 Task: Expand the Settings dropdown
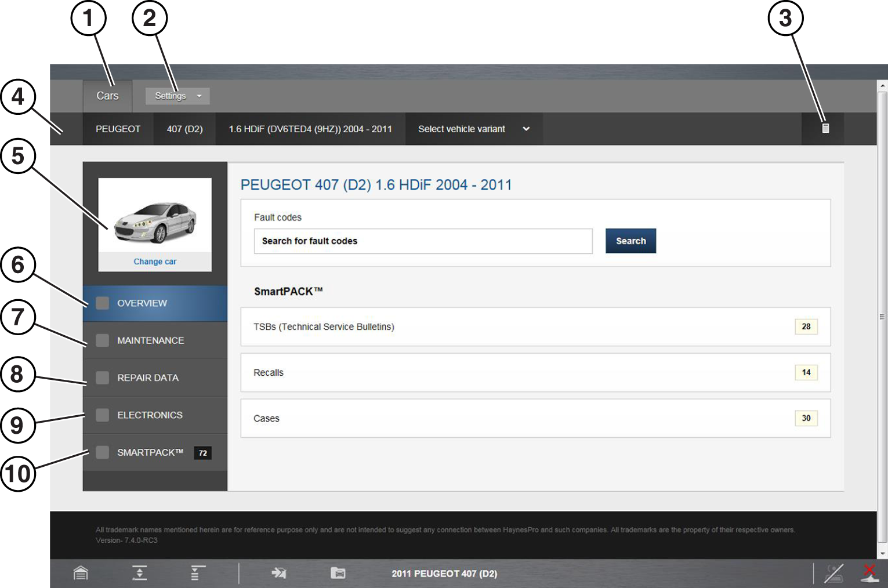[x=177, y=96]
